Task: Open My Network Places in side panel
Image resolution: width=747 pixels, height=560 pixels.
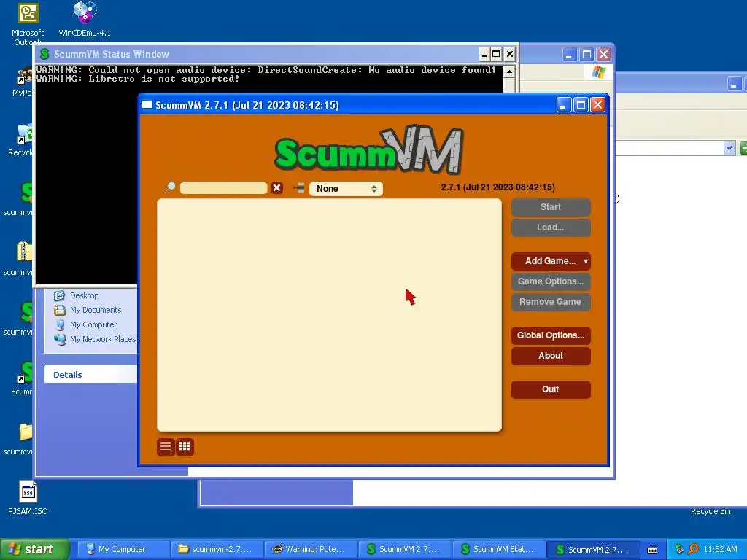Action: 103,339
